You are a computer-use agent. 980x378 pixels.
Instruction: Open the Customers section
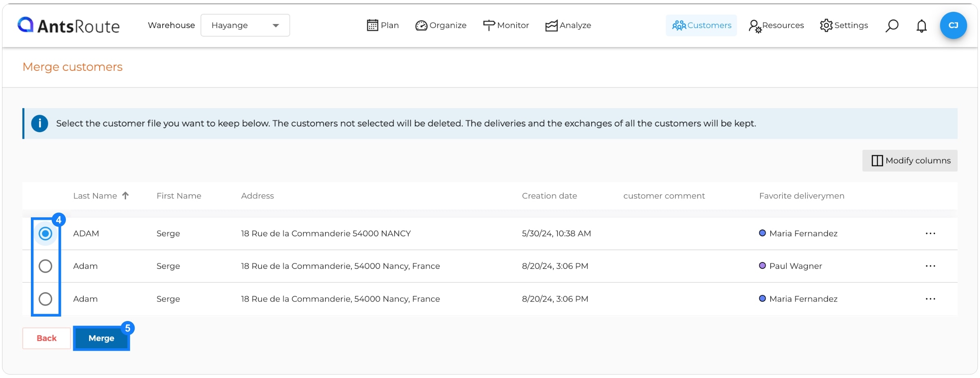click(x=701, y=25)
